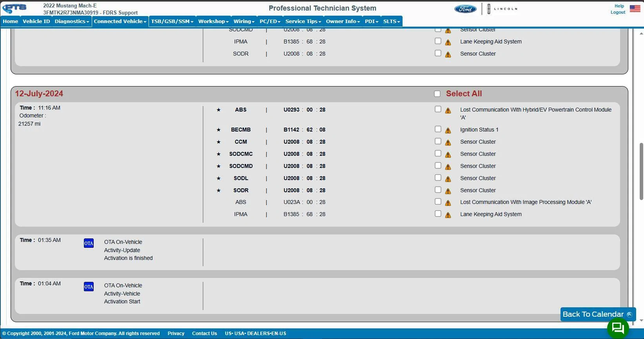This screenshot has height=339, width=644.
Task: Open the PC/ED dropdown menu
Action: click(270, 22)
